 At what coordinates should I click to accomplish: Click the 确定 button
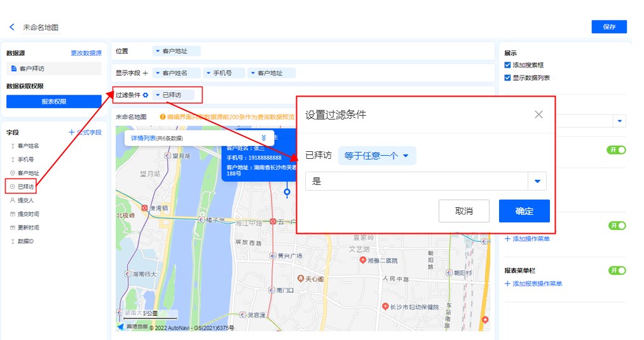point(524,211)
